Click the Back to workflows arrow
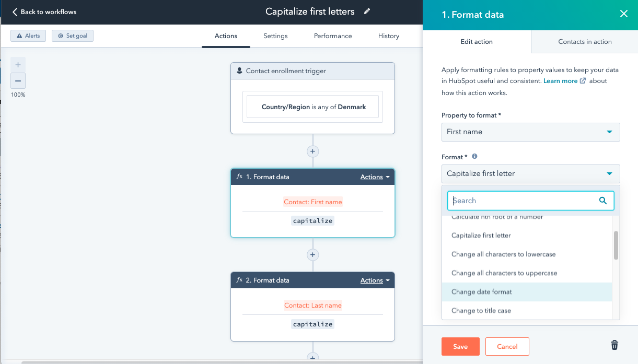The width and height of the screenshot is (638, 364). pyautogui.click(x=15, y=11)
